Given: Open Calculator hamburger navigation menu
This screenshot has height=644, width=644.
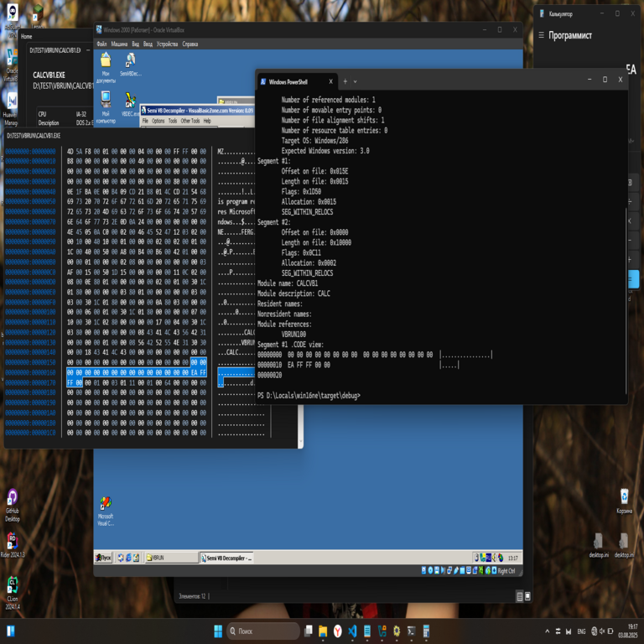Looking at the screenshot, I should pos(542,35).
